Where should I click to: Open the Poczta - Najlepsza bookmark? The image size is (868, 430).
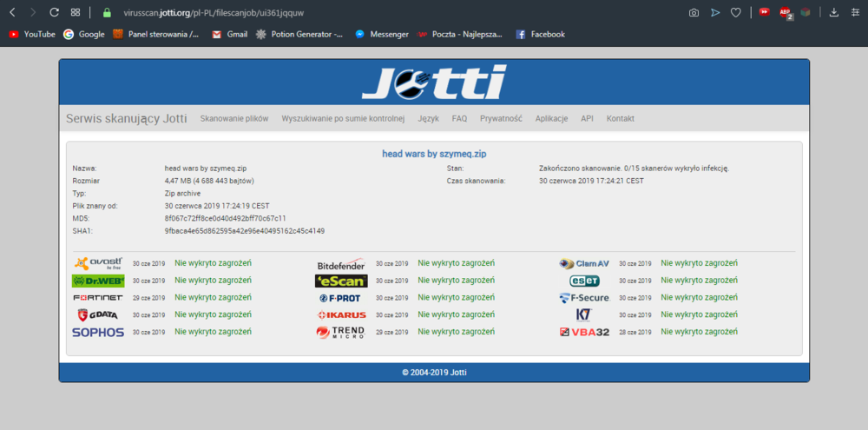click(459, 35)
